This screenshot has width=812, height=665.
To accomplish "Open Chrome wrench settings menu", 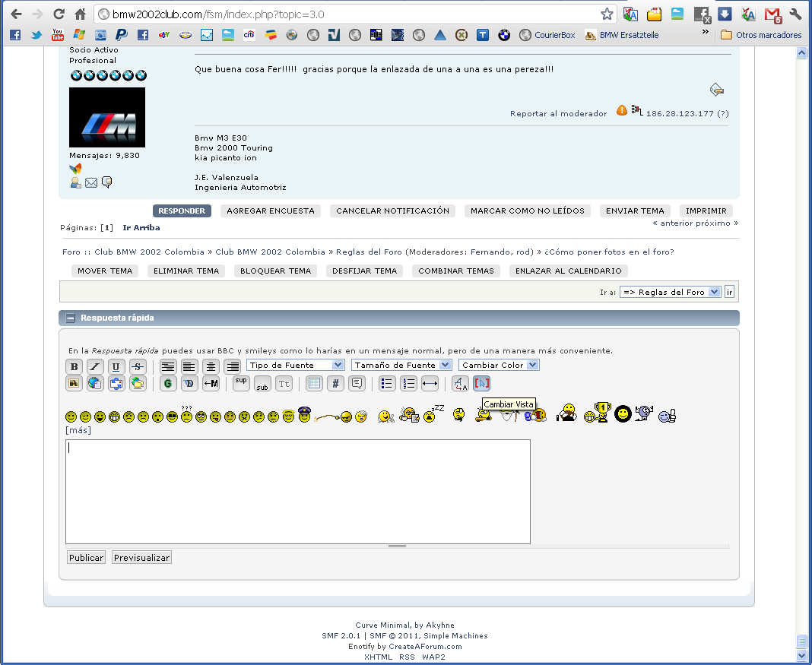I will 795,14.
